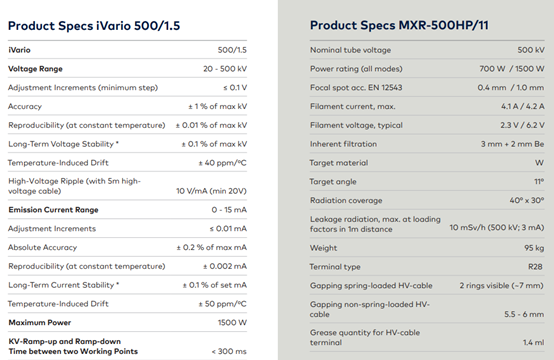
Task: Click the 20 - 500 kV value
Action: pos(225,69)
